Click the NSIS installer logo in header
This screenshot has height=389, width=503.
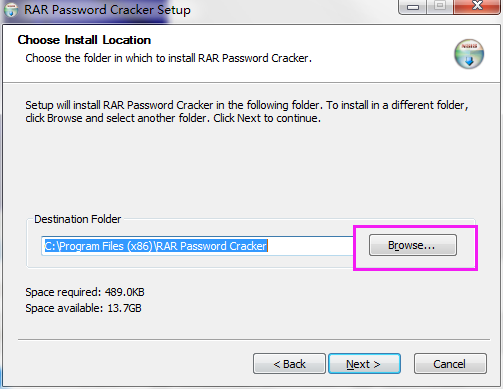469,54
